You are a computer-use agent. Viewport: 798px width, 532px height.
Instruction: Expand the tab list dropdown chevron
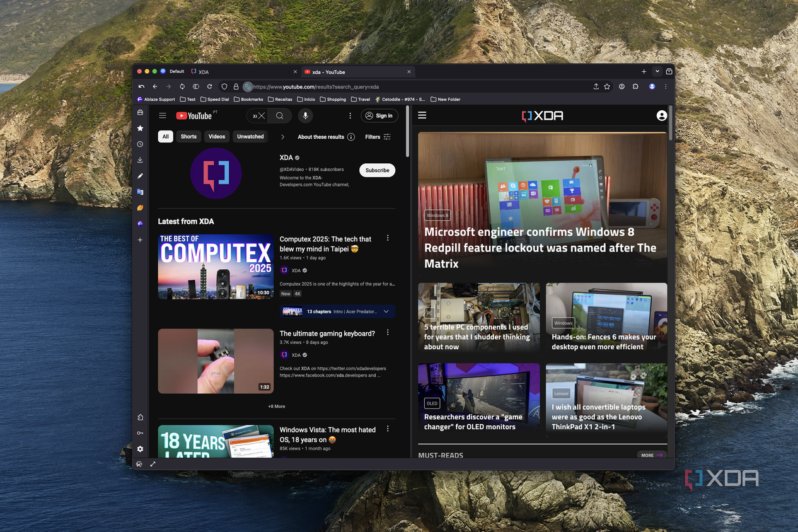coord(657,72)
